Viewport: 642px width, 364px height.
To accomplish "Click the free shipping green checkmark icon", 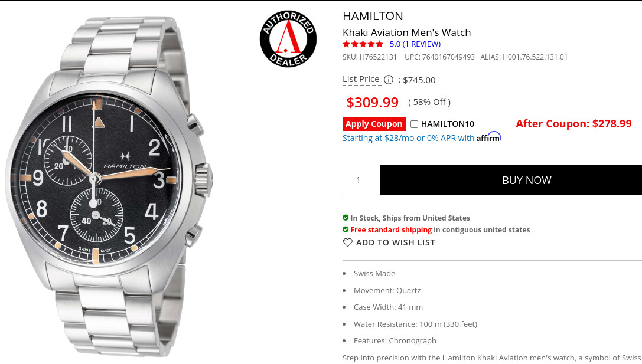I will (x=346, y=229).
